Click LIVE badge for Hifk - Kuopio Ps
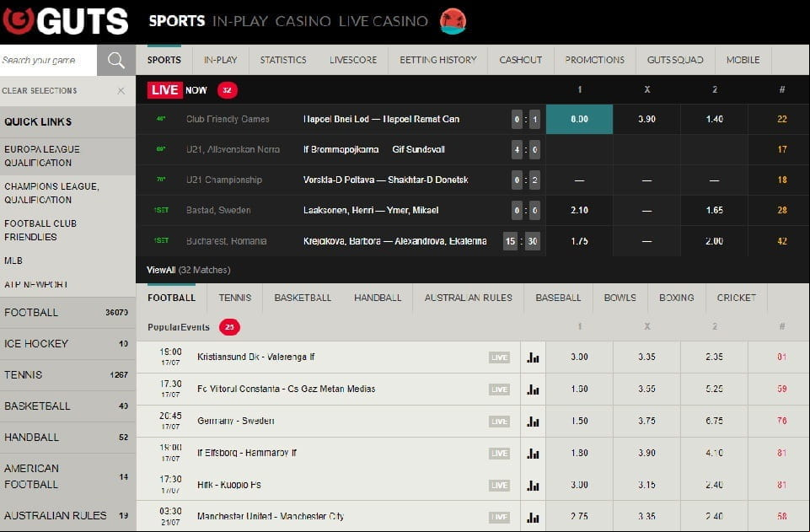This screenshot has width=810, height=532. [499, 486]
